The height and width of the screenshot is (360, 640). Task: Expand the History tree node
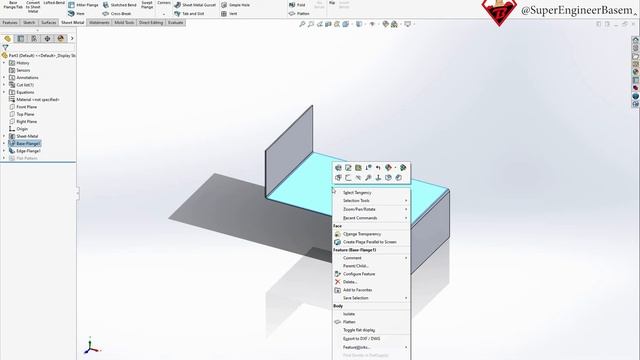click(4, 63)
